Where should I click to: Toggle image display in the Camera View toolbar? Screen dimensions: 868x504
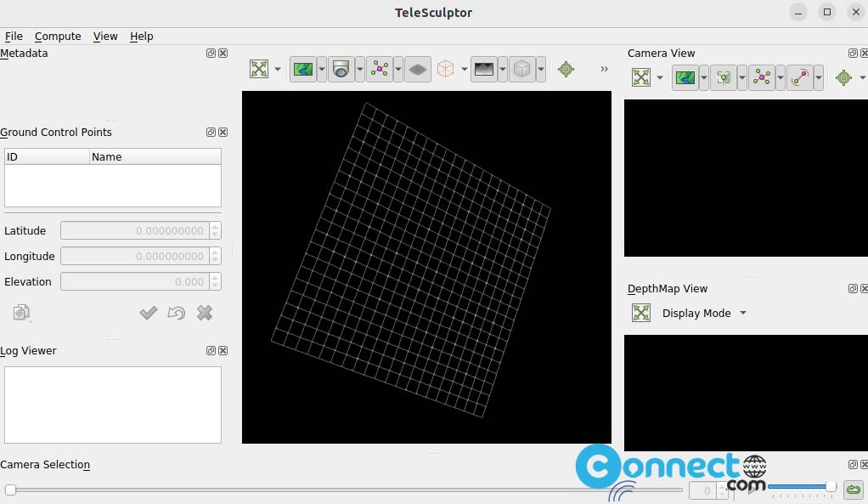tap(685, 77)
